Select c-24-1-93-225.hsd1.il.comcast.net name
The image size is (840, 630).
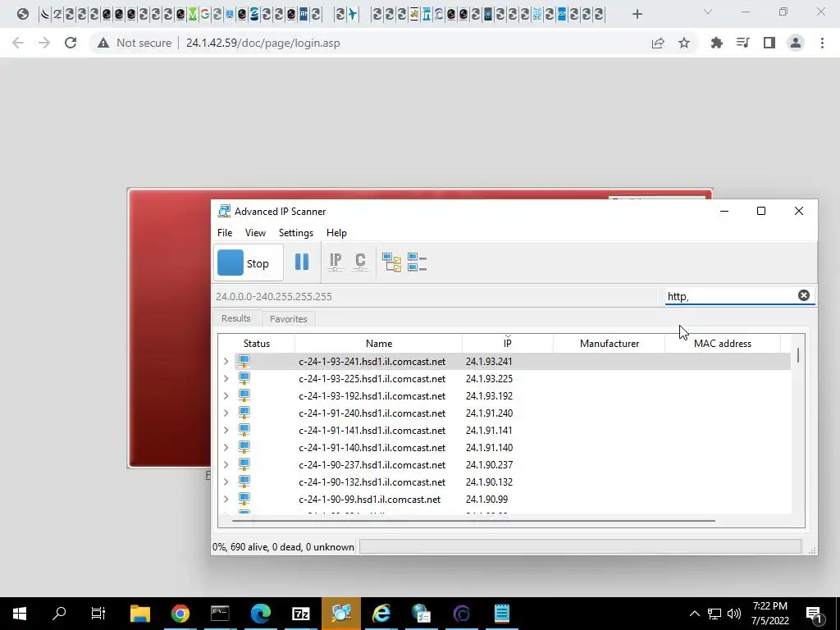click(372, 379)
